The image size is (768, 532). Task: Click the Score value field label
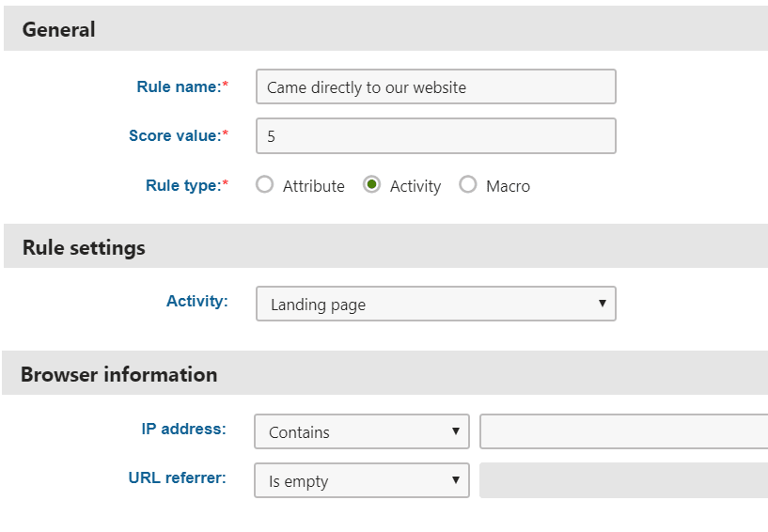click(179, 135)
